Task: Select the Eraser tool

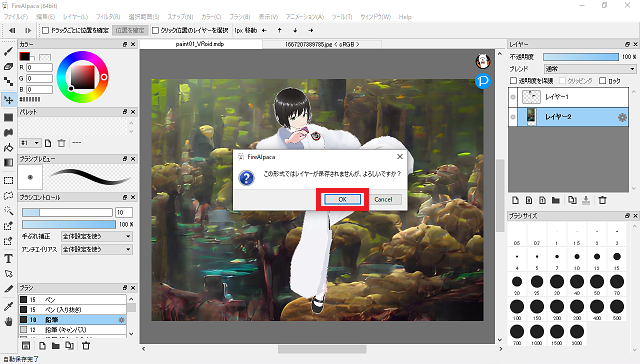Action: (8, 67)
